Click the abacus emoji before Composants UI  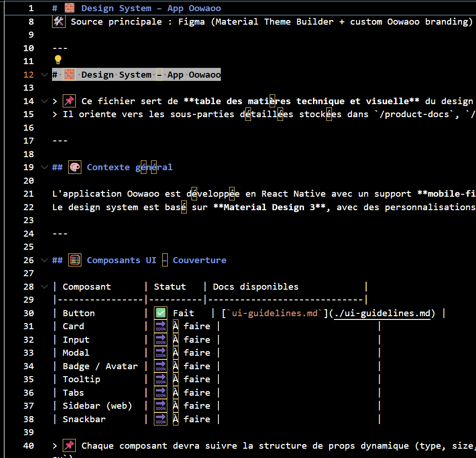(x=75, y=260)
